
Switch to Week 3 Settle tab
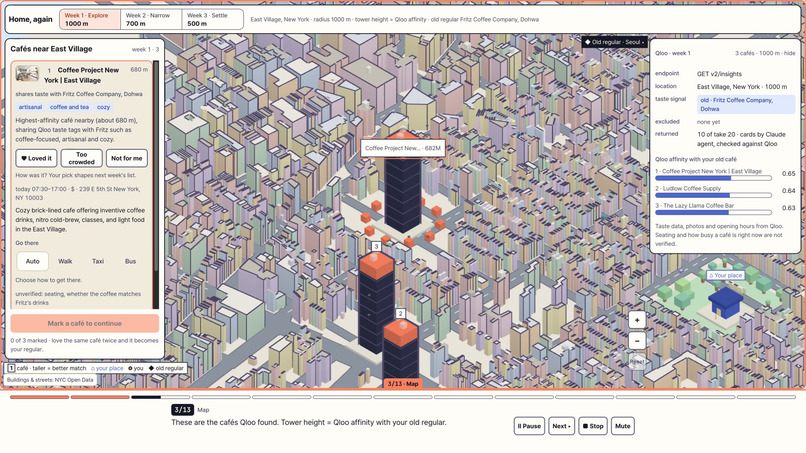pos(212,20)
